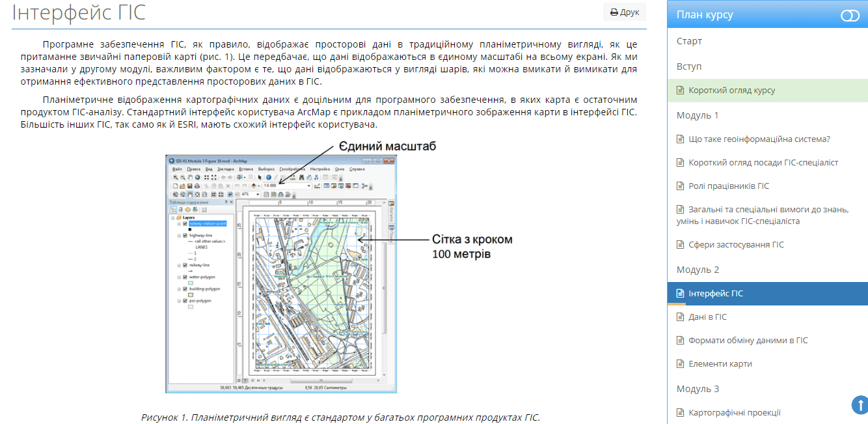Open Короткий огляд посади ГІС-спеціаліст lesson

[763, 162]
